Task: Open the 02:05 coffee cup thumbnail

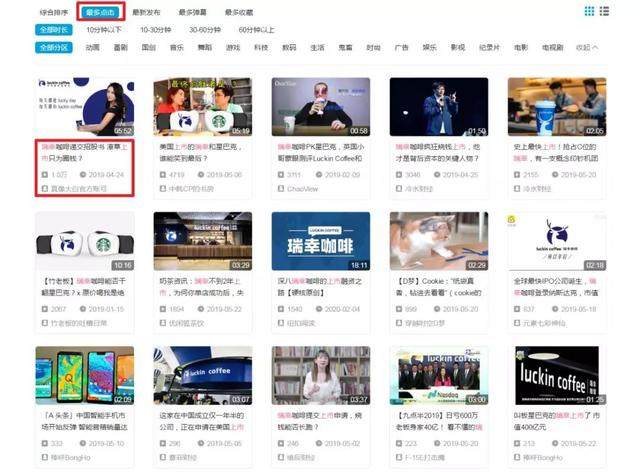Action: click(557, 107)
